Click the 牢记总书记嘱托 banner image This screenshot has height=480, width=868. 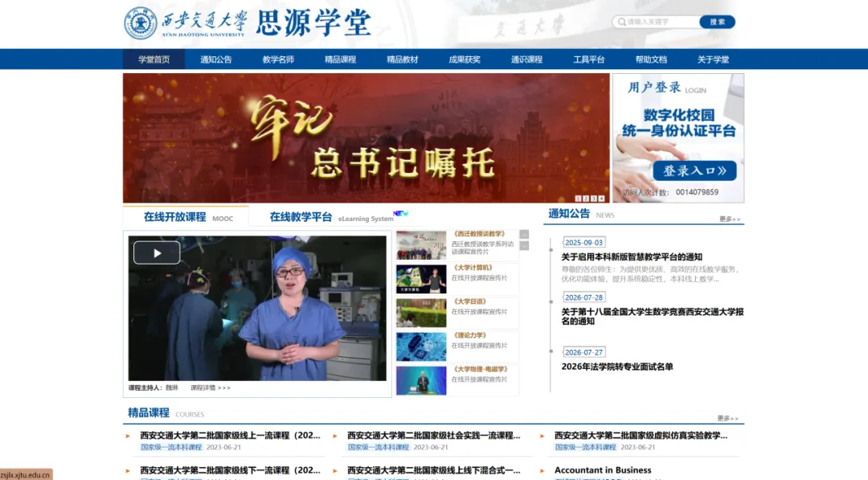[x=366, y=138]
